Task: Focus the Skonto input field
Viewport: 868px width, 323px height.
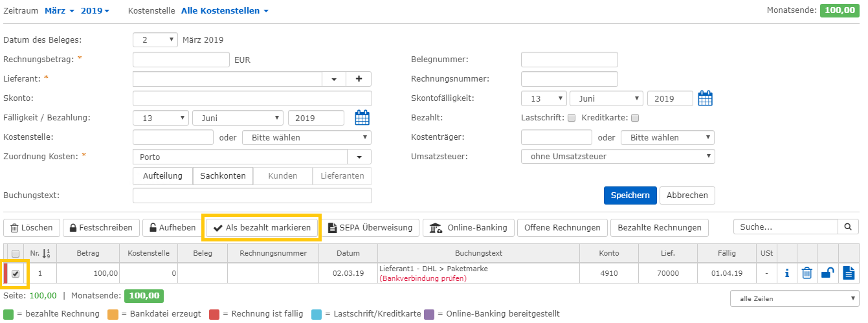Action: [x=252, y=98]
